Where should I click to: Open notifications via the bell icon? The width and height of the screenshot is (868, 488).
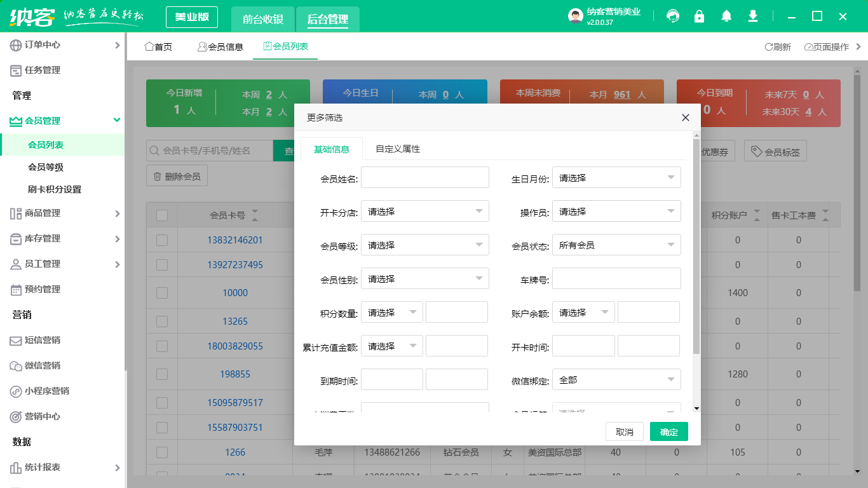coord(726,16)
